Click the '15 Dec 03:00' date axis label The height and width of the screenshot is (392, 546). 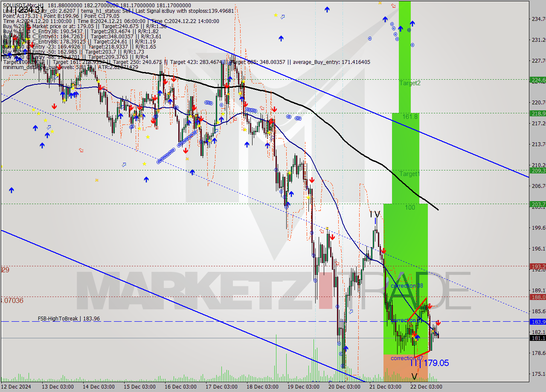point(139,386)
